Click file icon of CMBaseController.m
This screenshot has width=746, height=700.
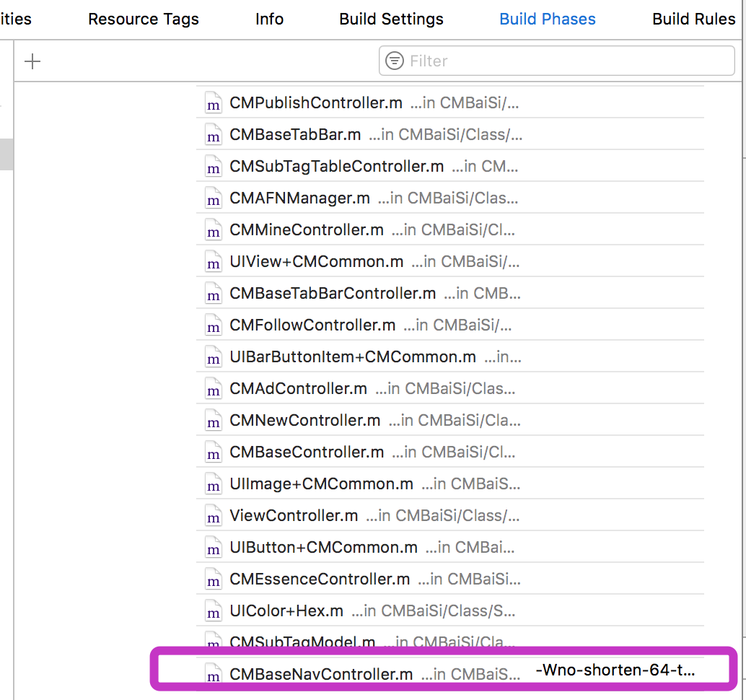pyautogui.click(x=213, y=452)
